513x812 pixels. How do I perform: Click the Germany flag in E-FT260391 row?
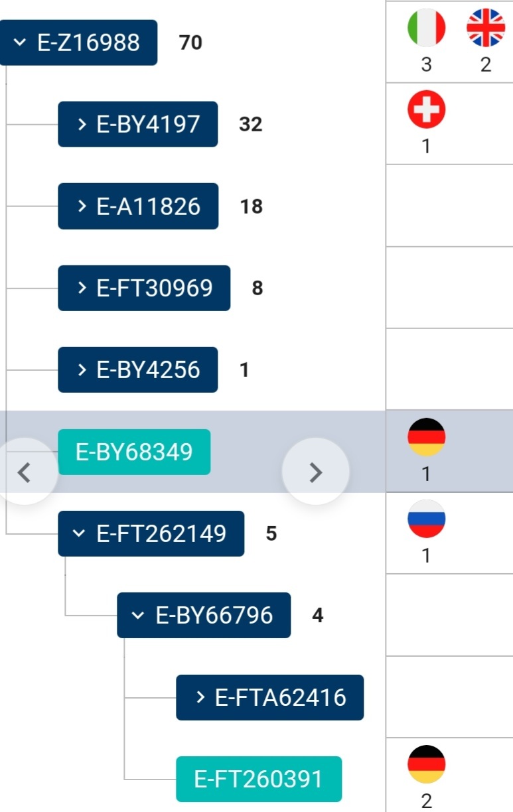426,764
